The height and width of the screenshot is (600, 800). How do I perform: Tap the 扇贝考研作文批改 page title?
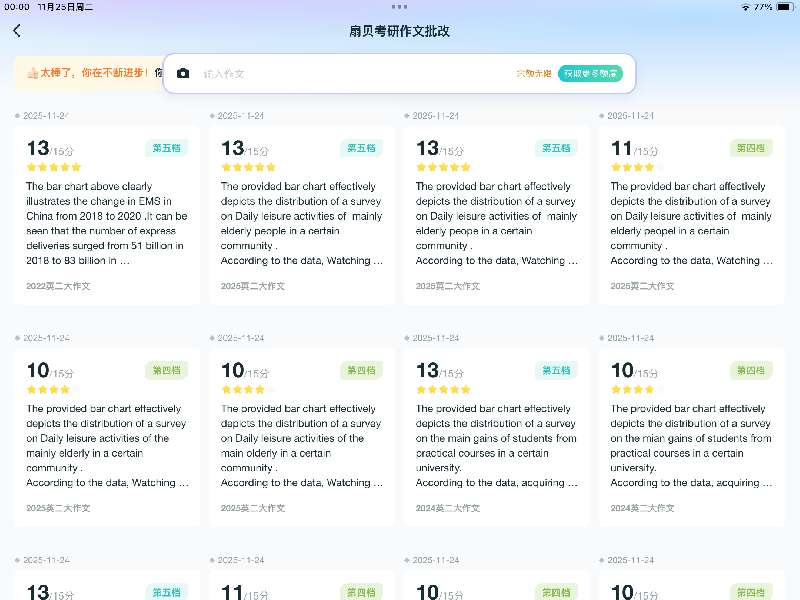[x=400, y=31]
